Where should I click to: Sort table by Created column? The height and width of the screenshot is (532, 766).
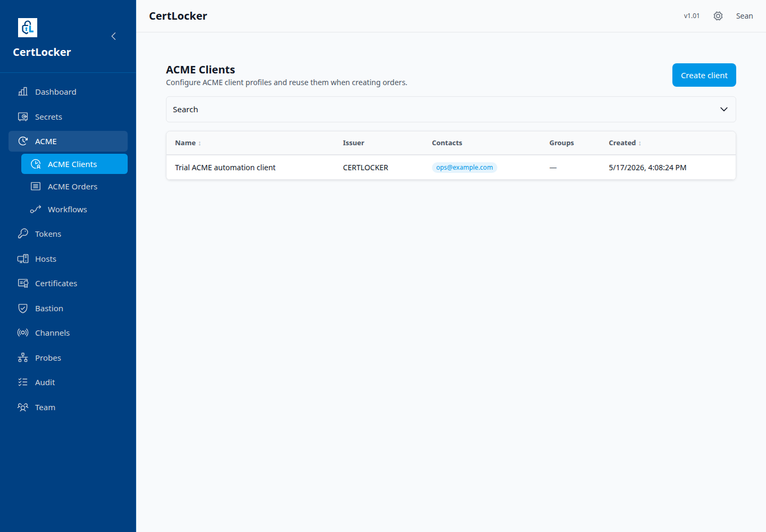pyautogui.click(x=625, y=143)
